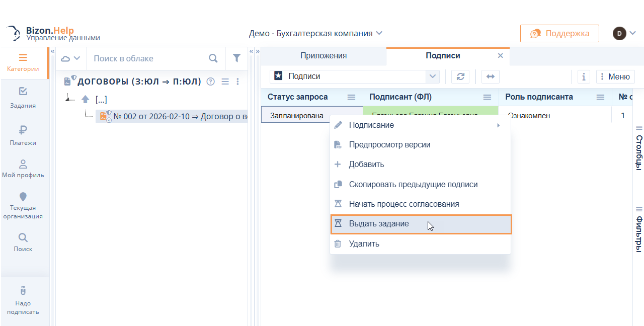Screen dimensions: 644x326
Task: Click the refresh icon in signatures toolbar
Action: click(460, 76)
